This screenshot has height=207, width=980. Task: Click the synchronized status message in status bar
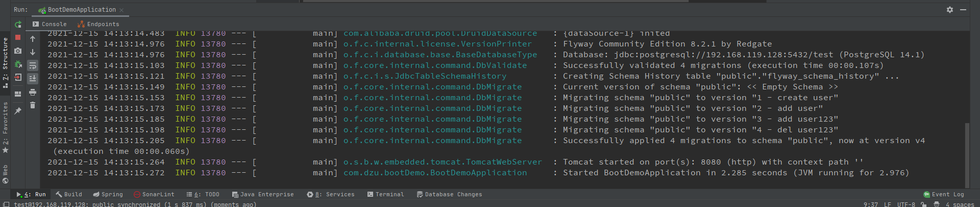[x=135, y=204]
